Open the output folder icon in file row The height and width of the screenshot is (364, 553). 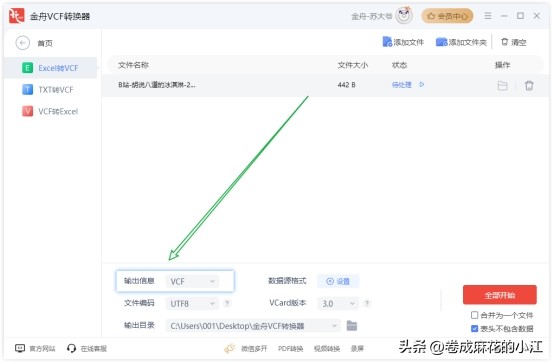pyautogui.click(x=503, y=86)
